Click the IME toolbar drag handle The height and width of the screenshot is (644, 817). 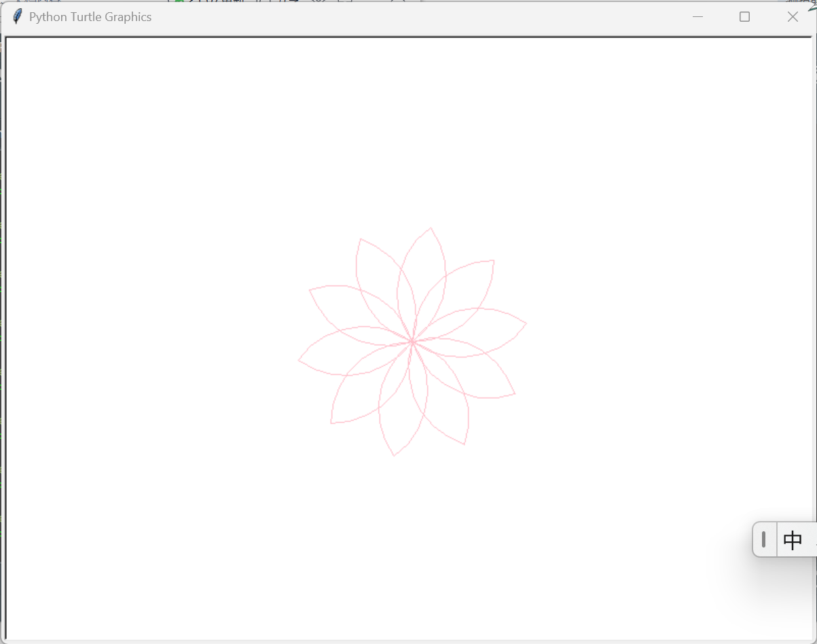[x=764, y=539]
